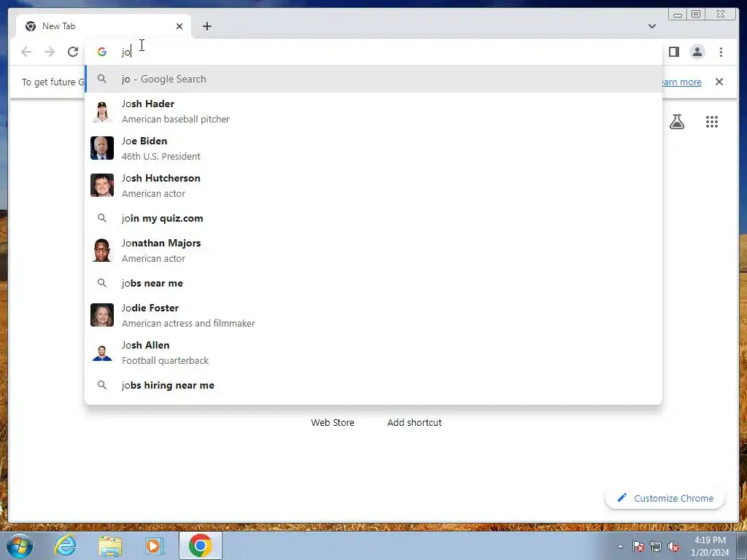Choose the Jodie Foster suggestion
This screenshot has width=747, height=560.
click(x=373, y=315)
